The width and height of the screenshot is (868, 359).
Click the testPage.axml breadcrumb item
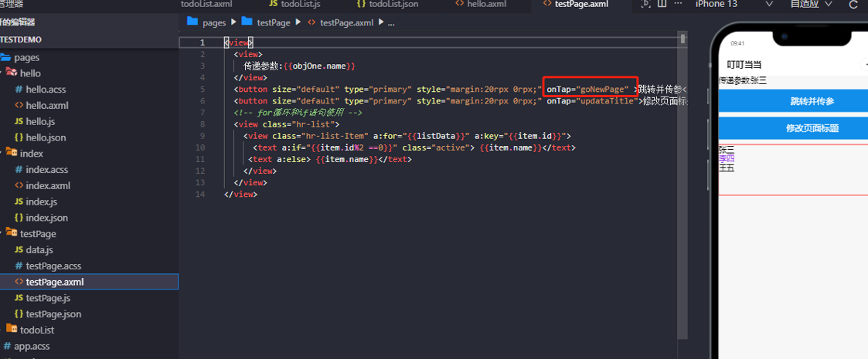tap(340, 22)
